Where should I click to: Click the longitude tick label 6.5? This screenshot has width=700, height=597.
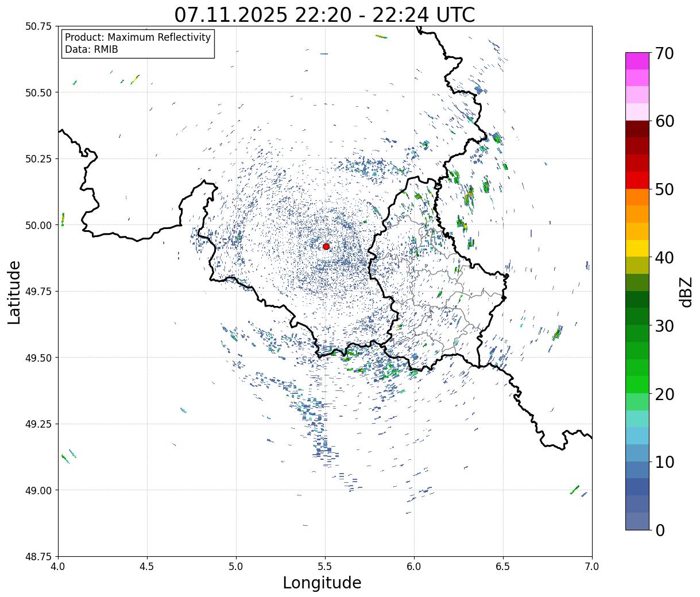click(503, 567)
